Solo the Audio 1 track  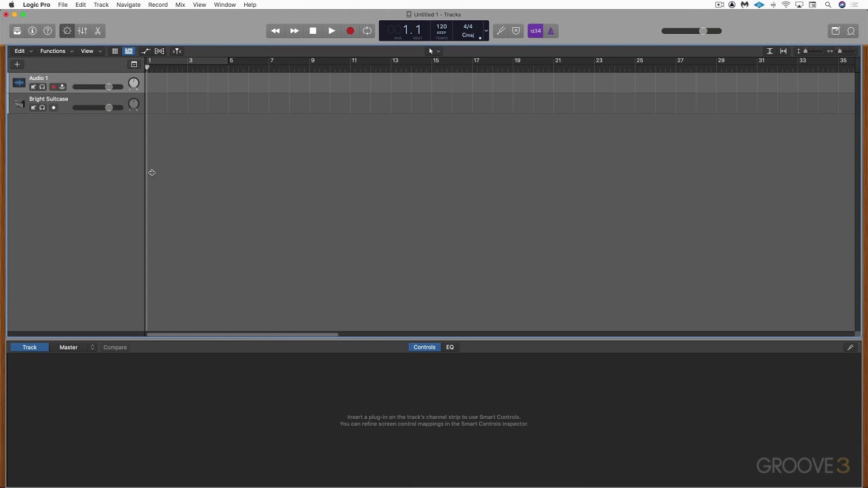[x=42, y=87]
